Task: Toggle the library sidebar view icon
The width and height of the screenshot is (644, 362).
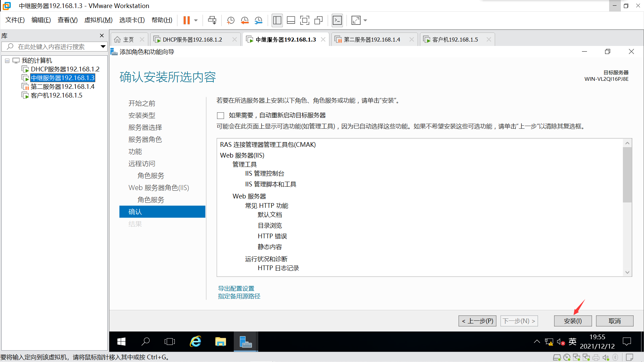Action: tap(277, 20)
